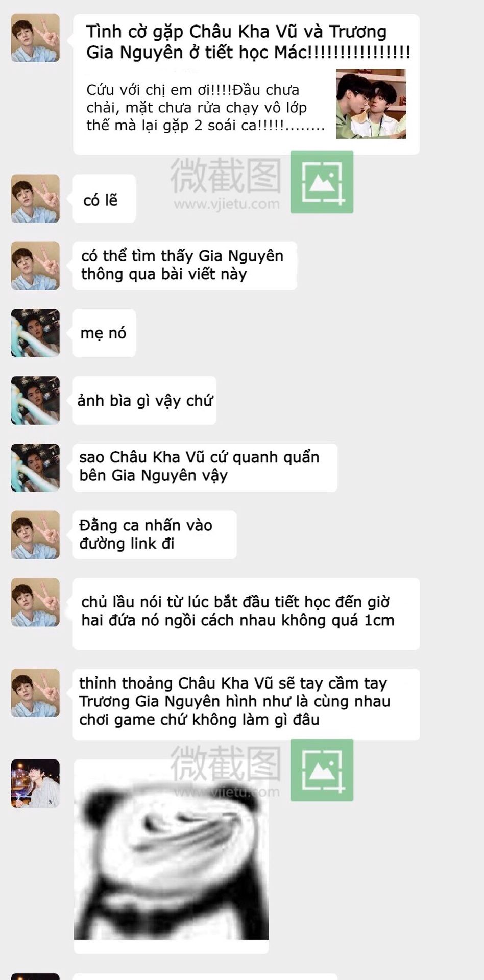The image size is (484, 980).
Task: Tap the avatar beside the shared link card
Action: tap(35, 38)
